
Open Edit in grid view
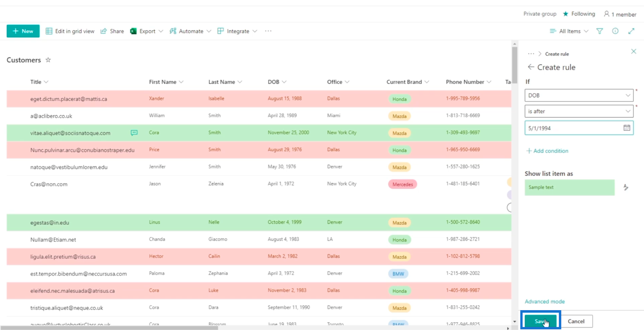tap(70, 31)
